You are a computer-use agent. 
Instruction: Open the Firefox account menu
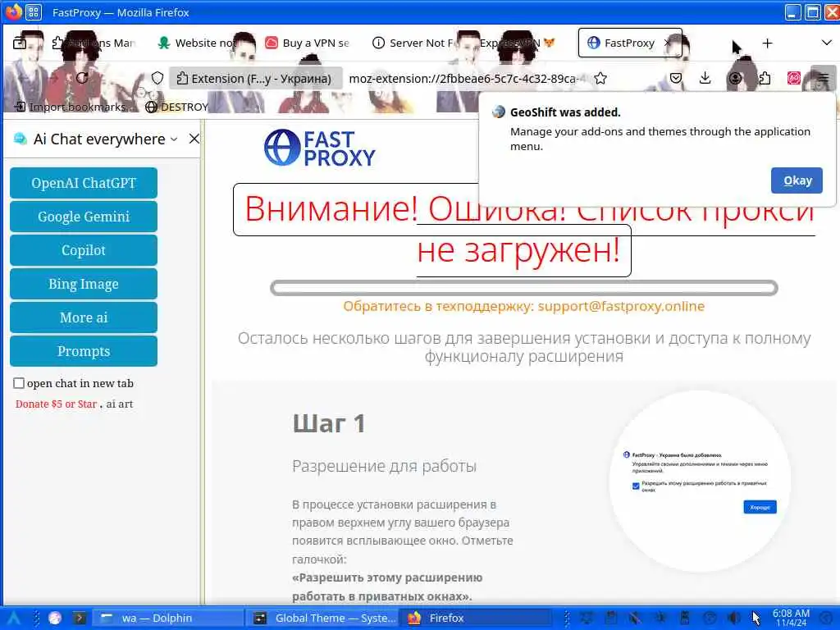click(x=735, y=78)
